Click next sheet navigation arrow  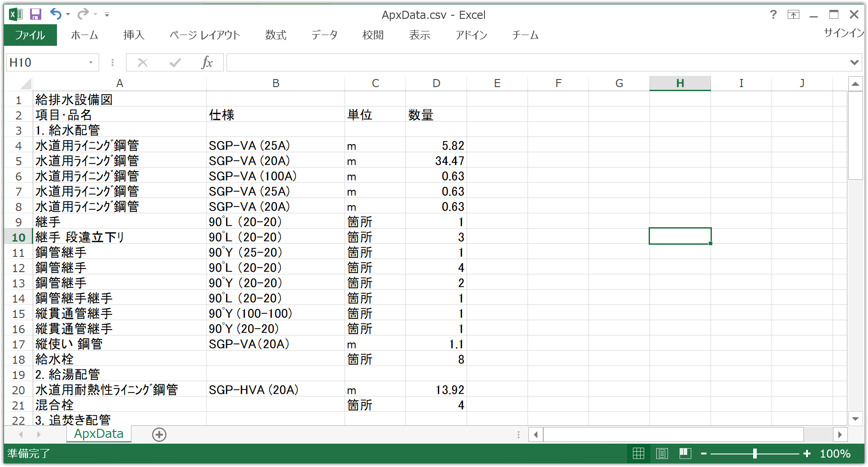click(39, 434)
